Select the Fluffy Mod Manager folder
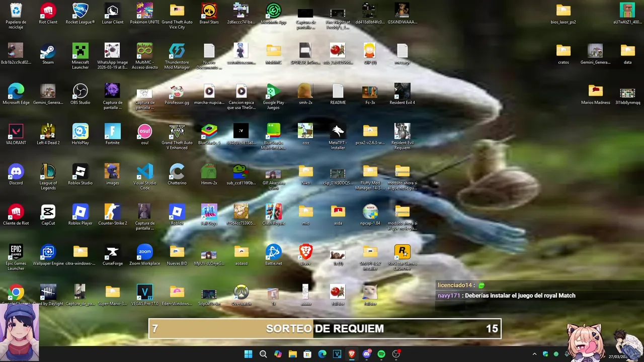This screenshot has height=362, width=644. 370,176
